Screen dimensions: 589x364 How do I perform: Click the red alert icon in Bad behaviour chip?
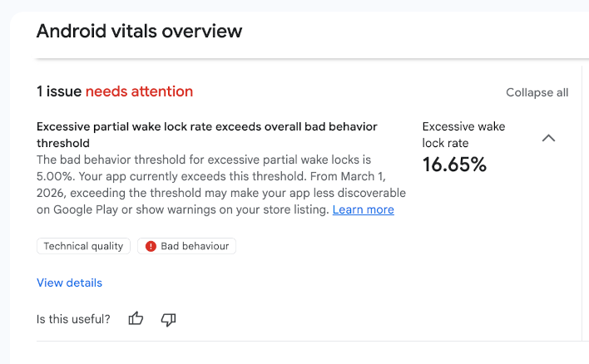point(151,246)
